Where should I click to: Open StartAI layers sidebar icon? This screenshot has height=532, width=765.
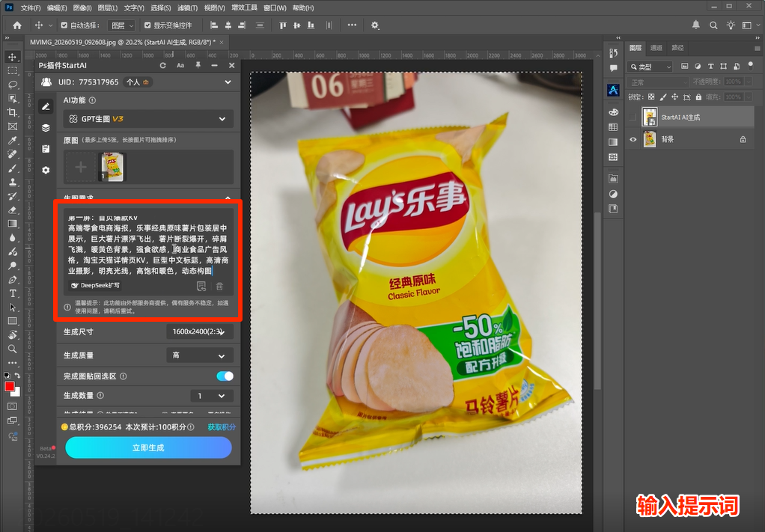coord(46,128)
